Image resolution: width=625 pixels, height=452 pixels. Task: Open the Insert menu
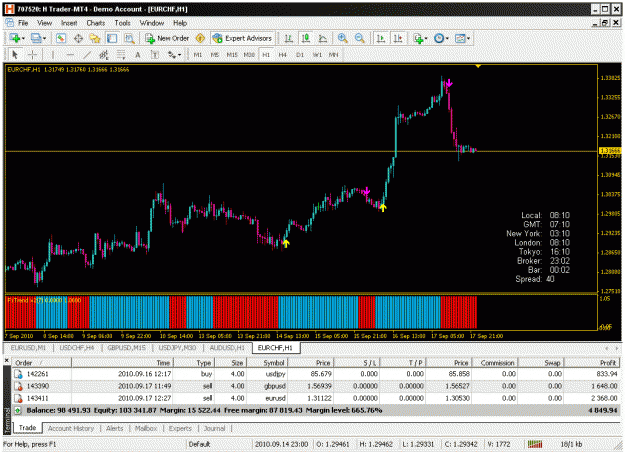pos(69,23)
